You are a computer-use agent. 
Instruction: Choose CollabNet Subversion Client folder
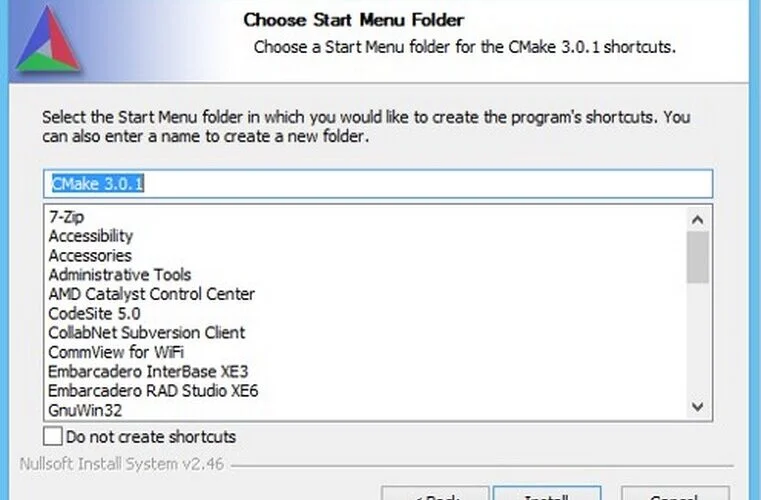(x=147, y=333)
